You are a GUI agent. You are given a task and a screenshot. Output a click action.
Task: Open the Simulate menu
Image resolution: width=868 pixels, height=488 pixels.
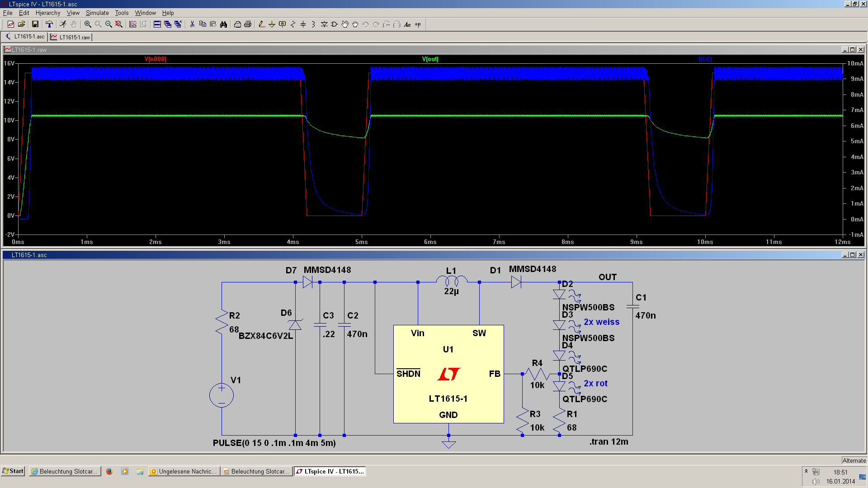(97, 13)
